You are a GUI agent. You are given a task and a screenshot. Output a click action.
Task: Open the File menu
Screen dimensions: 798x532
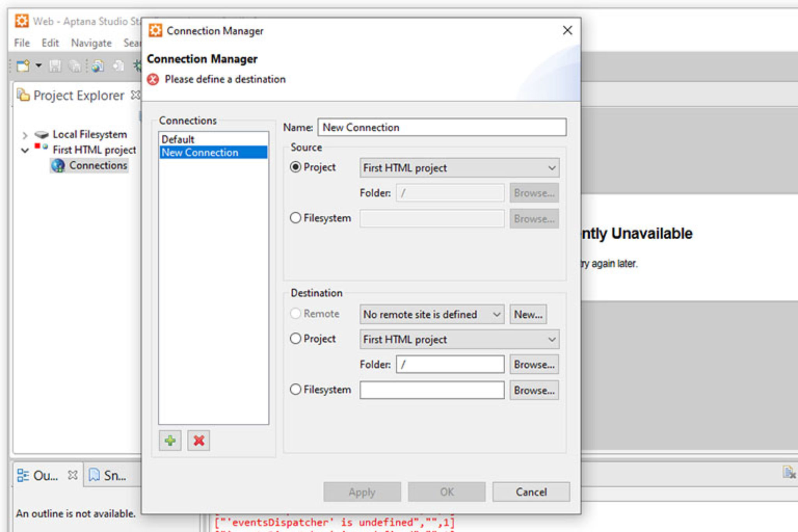click(x=22, y=43)
